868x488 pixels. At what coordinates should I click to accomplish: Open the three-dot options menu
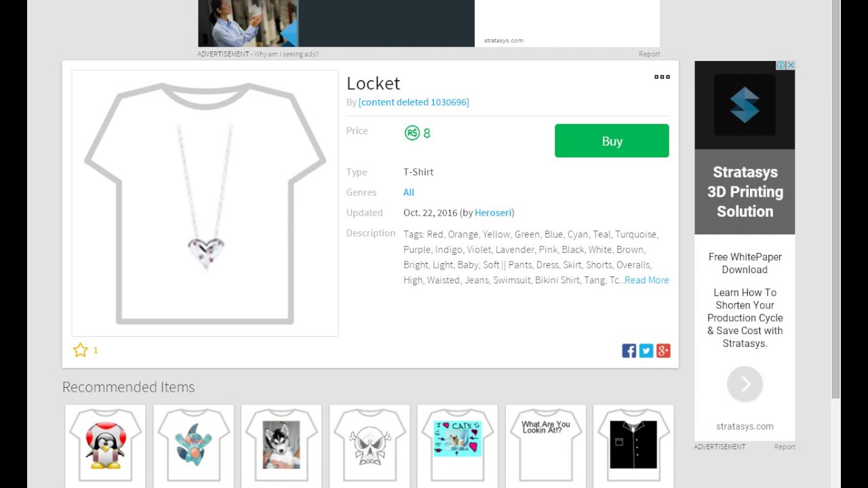tap(662, 77)
